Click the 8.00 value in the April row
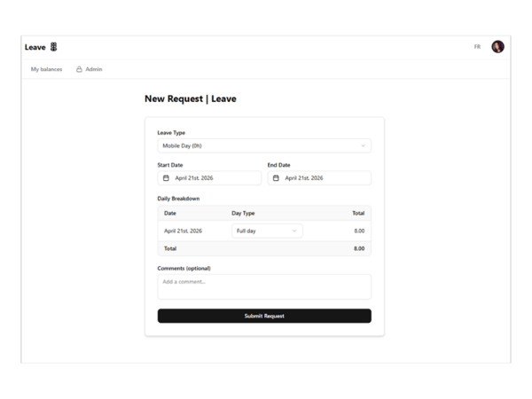 [359, 231]
